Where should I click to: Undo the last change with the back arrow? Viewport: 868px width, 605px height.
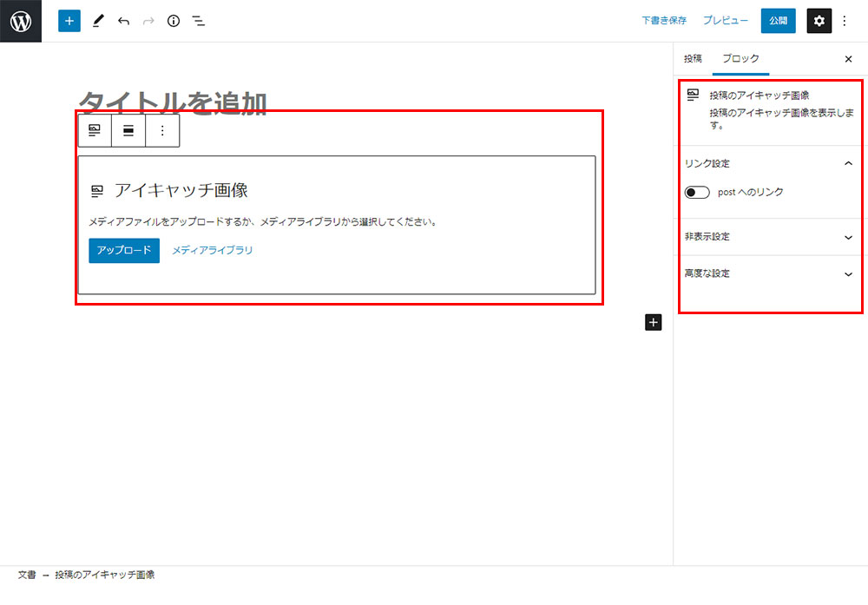click(122, 21)
